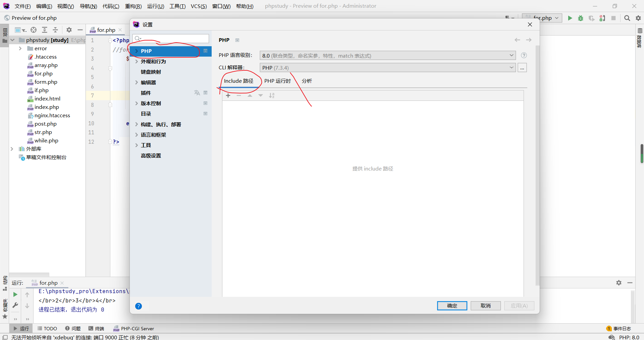
Task: Switch to 分析 tab
Action: 307,81
